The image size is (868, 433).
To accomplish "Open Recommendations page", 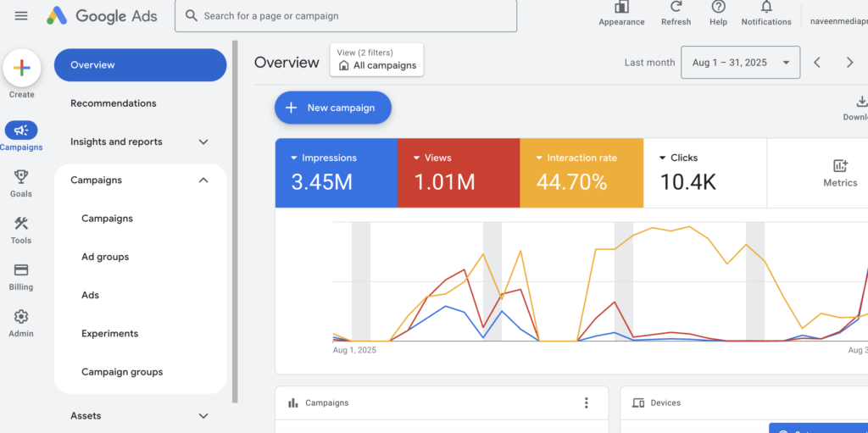I will click(x=114, y=103).
